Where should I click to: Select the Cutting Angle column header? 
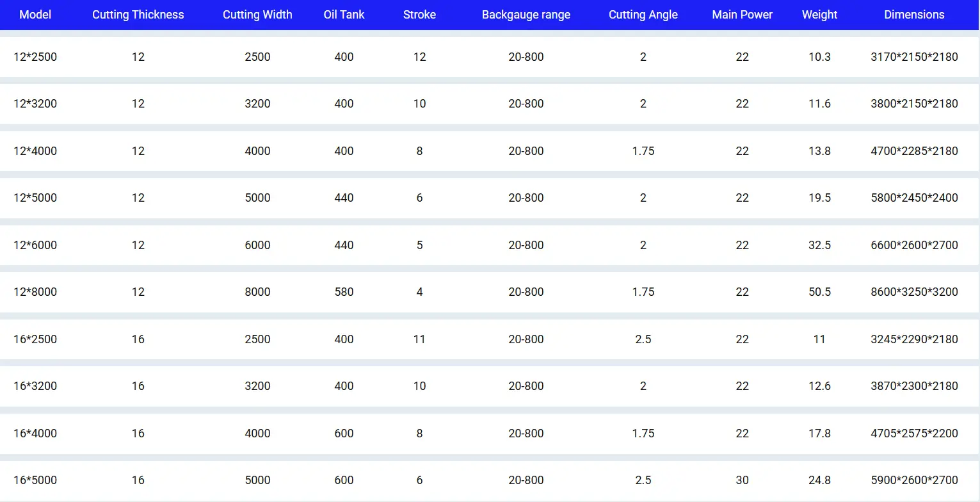pos(643,15)
